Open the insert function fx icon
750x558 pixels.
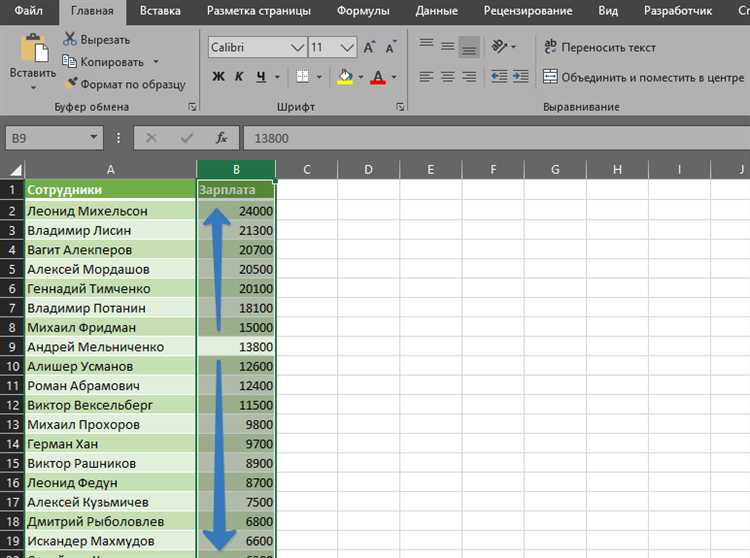(x=221, y=138)
